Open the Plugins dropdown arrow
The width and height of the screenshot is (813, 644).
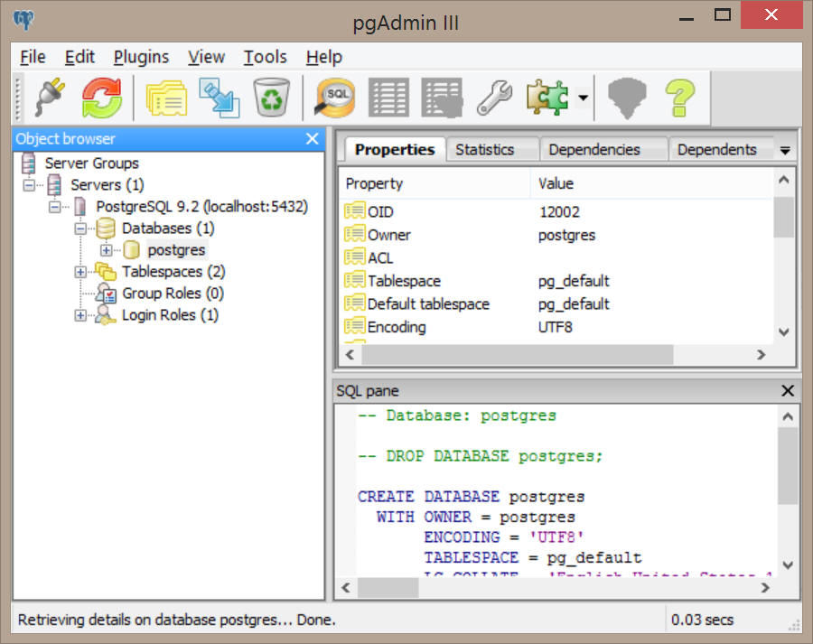[584, 98]
